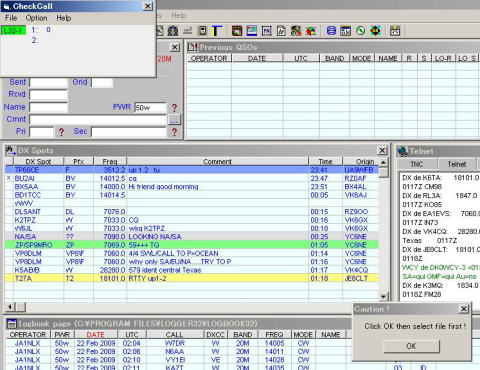Viewport: 480px width, 370px height.
Task: Click the last calendar-like toolbar icon
Action: coord(395,31)
